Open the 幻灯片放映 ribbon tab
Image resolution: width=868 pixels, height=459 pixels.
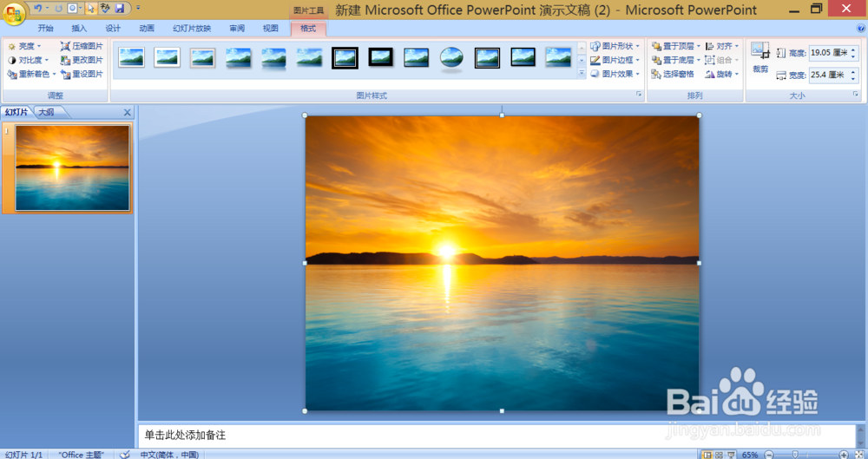(x=192, y=29)
